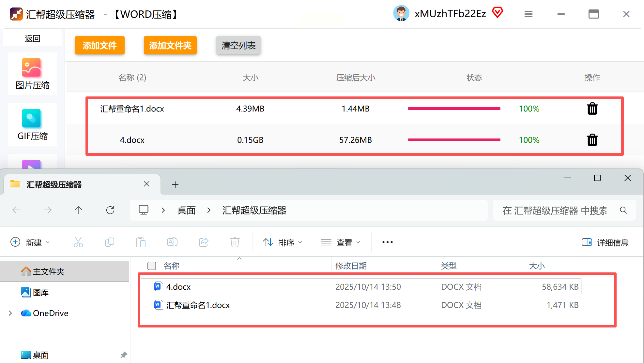Click the user avatar icon
The image size is (644, 363).
tap(401, 14)
